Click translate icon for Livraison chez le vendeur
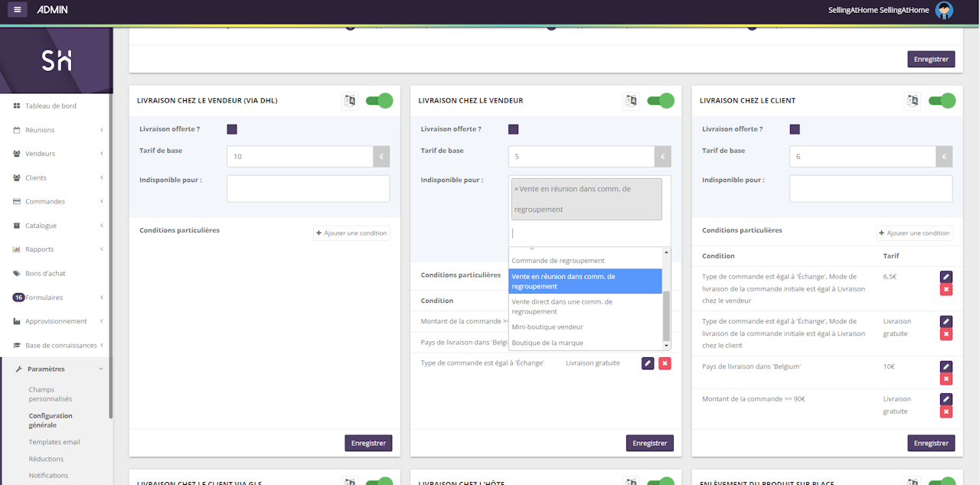This screenshot has height=485, width=980. [631, 101]
